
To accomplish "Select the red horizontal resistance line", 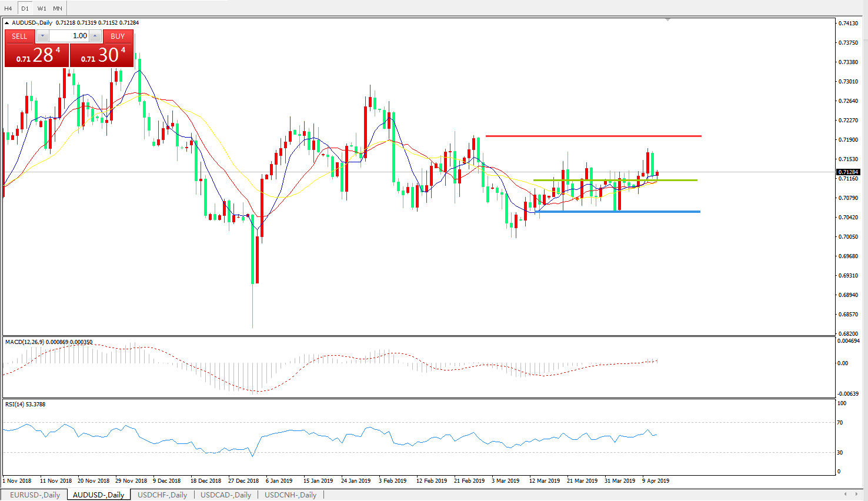I will pos(593,136).
